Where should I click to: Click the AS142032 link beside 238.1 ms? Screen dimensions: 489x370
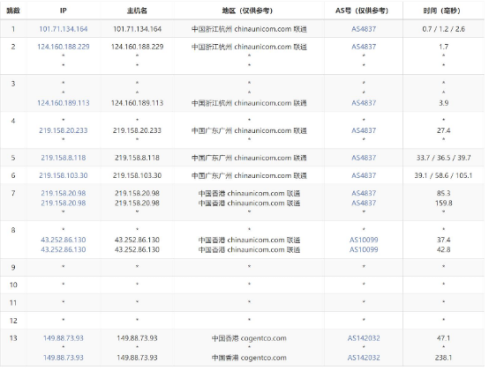click(364, 358)
